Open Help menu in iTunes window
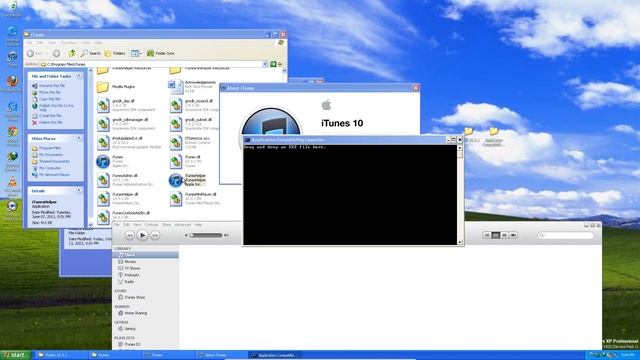Screen dimensions: 640x360 [198, 225]
